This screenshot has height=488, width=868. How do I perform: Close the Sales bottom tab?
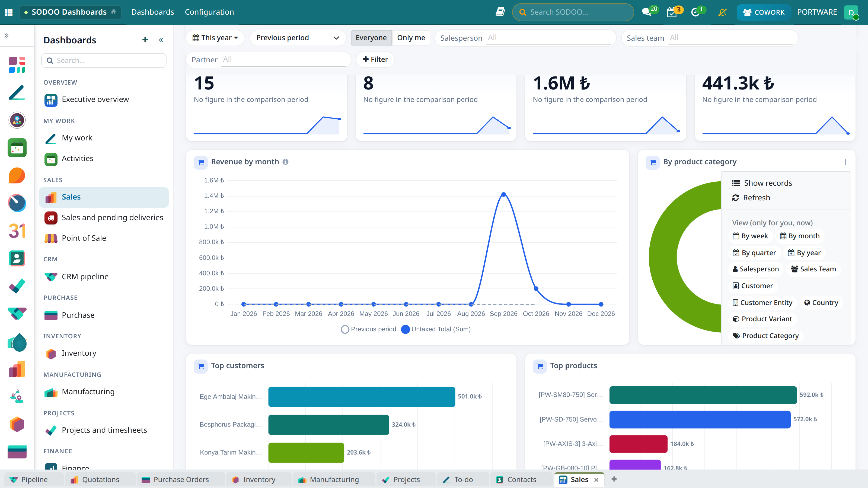pos(596,480)
